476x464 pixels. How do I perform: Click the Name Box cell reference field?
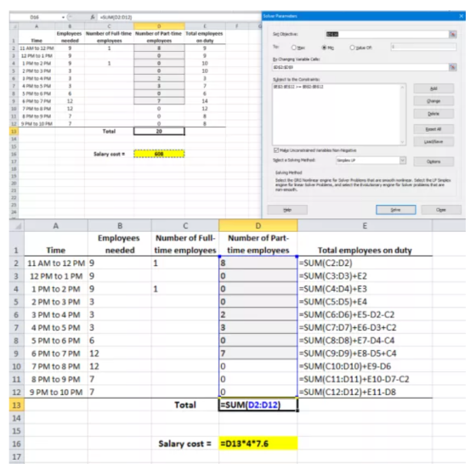[x=35, y=17]
